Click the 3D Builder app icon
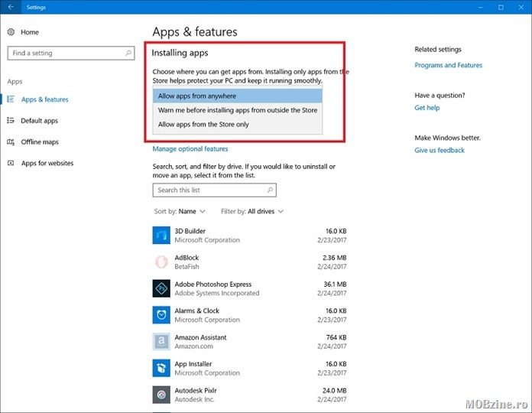Viewport: 532px width, 413px height. (x=161, y=235)
